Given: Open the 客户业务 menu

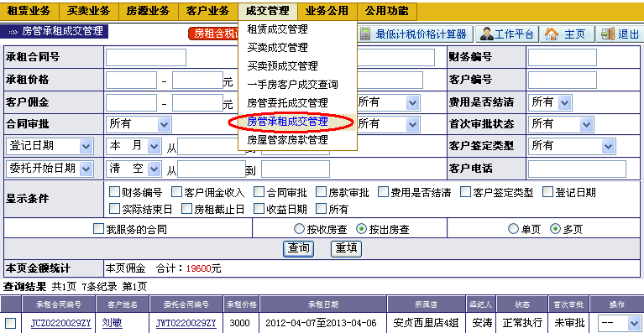Looking at the screenshot, I should tap(208, 11).
